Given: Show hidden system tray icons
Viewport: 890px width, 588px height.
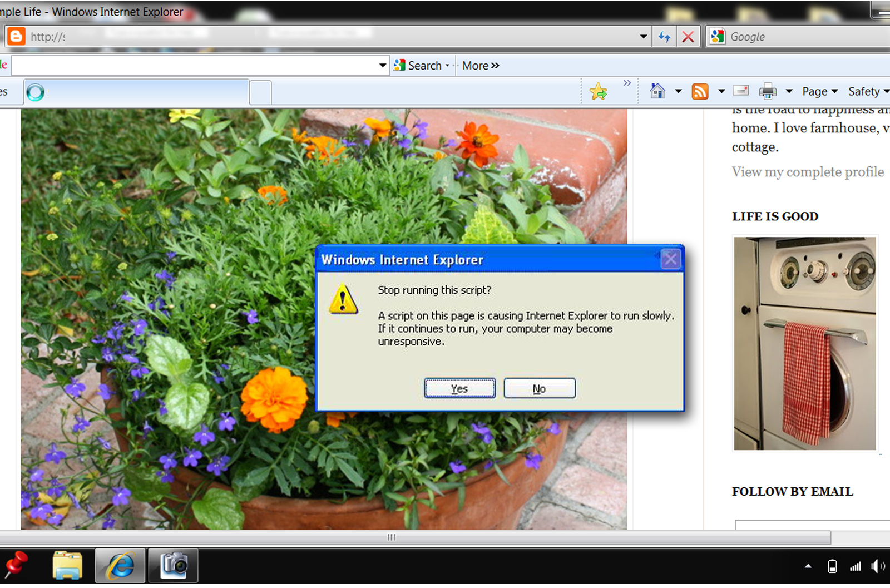Looking at the screenshot, I should (808, 566).
